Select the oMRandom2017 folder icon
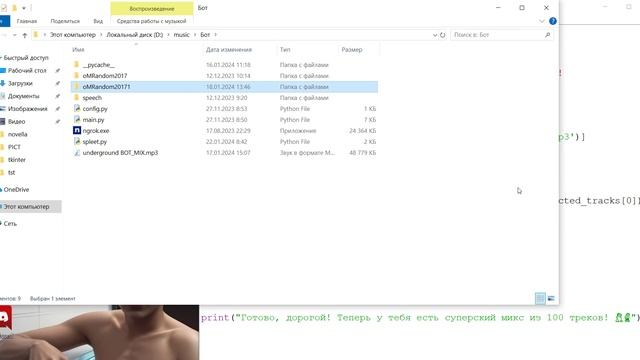This screenshot has width=640, height=360. coord(76,76)
